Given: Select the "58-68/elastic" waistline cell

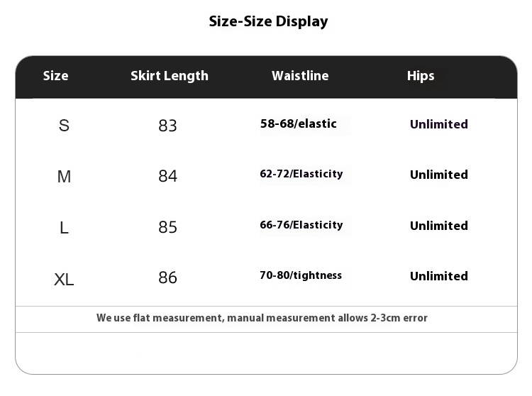Looking at the screenshot, I should [x=299, y=124].
